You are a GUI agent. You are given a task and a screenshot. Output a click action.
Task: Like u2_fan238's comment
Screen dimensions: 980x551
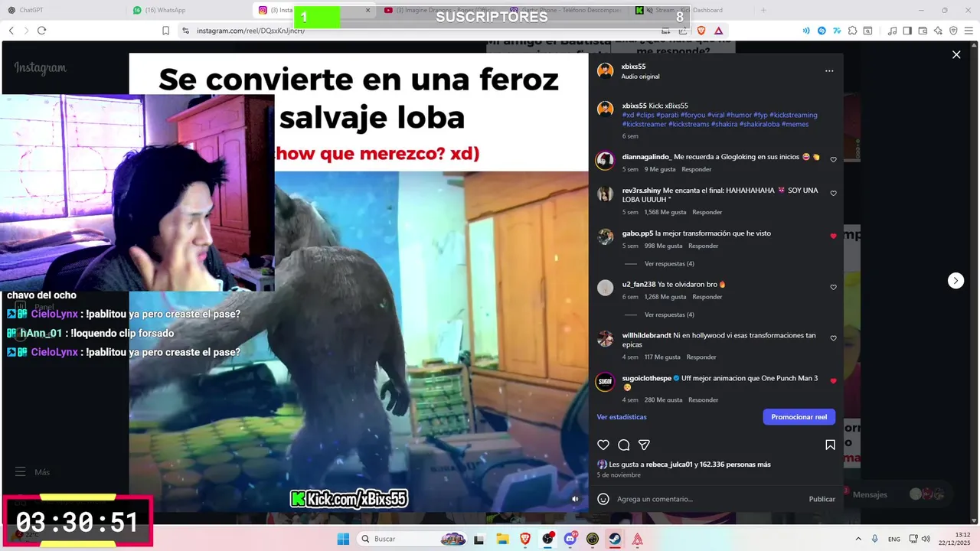(x=834, y=288)
